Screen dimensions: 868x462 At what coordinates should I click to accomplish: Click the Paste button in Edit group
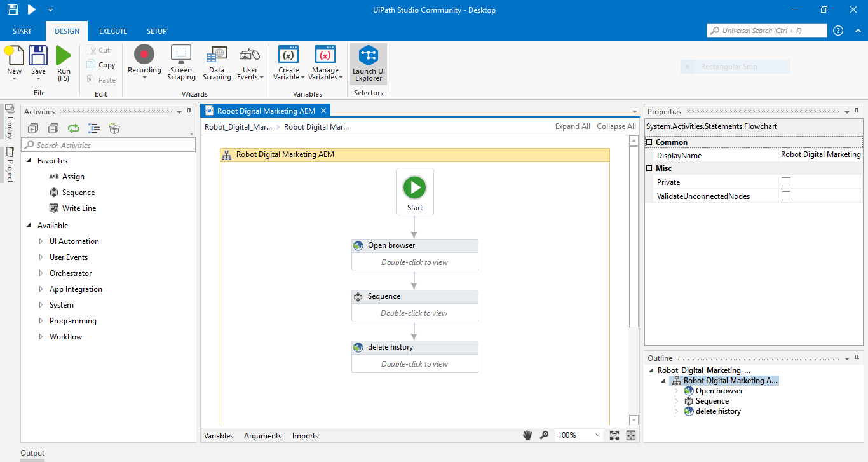tap(101, 80)
